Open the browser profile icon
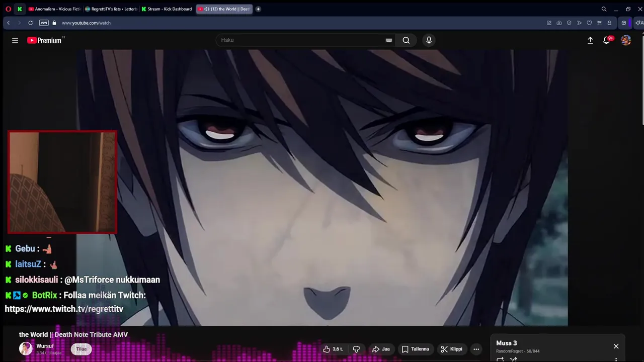Image resolution: width=644 pixels, height=362 pixels. [609, 23]
